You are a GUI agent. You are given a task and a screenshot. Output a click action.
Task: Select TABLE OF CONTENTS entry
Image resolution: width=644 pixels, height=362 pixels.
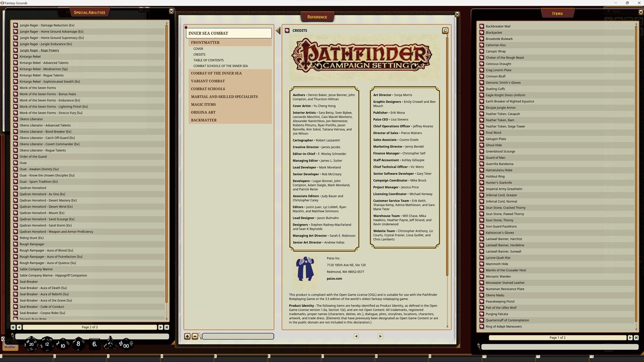208,60
